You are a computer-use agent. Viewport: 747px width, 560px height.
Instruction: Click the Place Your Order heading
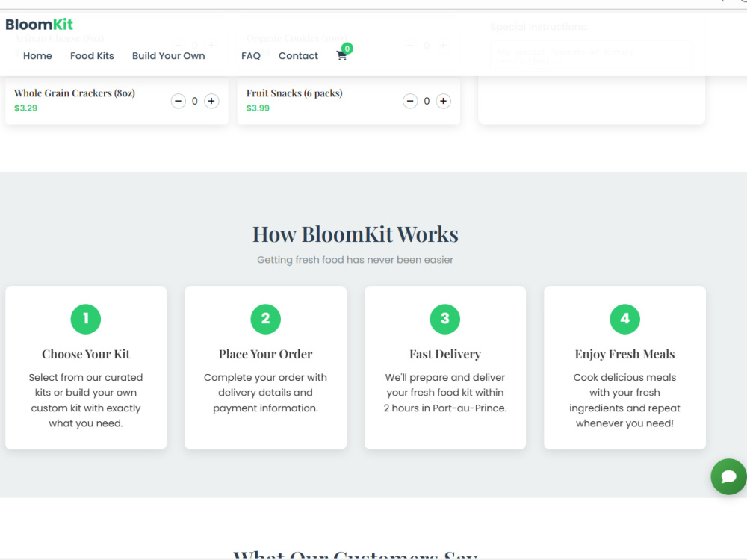click(265, 354)
